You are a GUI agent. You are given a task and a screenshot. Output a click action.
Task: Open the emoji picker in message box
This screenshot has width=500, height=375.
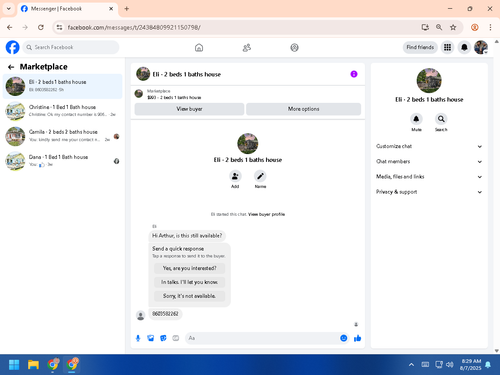coord(344,338)
